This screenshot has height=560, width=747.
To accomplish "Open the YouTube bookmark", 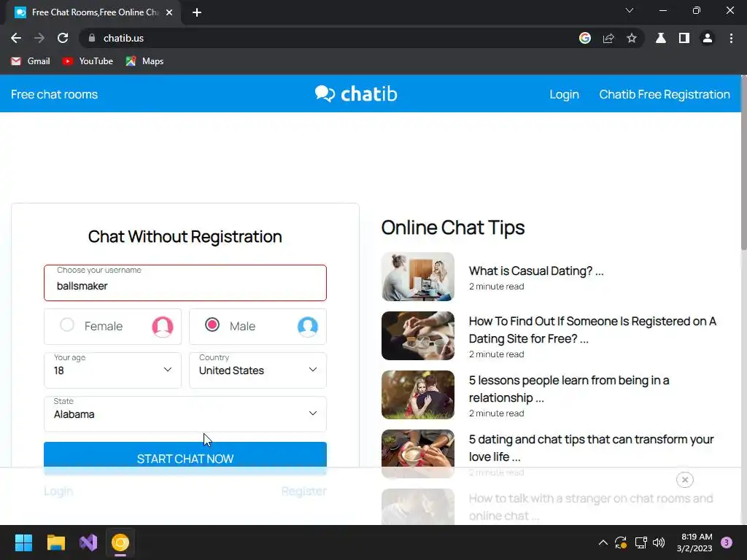I will click(x=88, y=61).
